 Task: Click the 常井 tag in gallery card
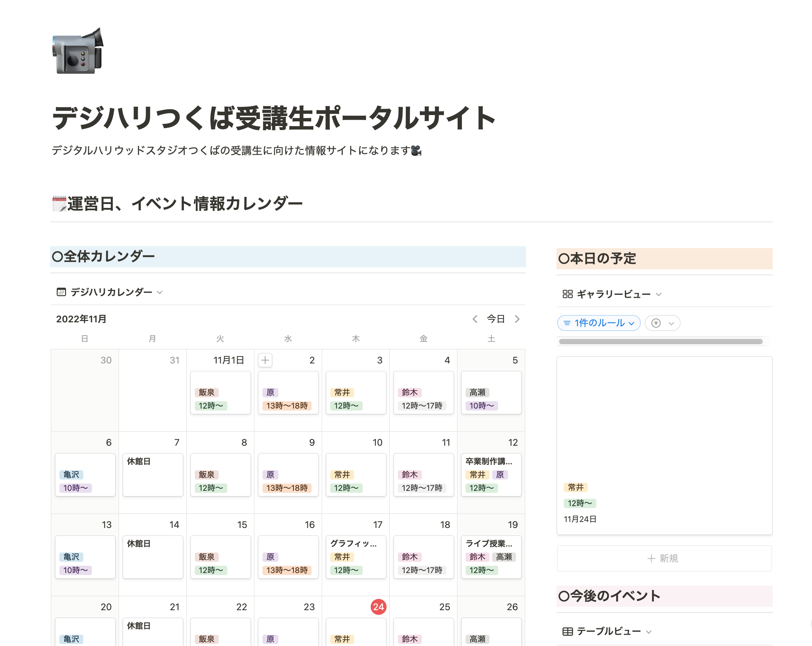click(x=575, y=487)
